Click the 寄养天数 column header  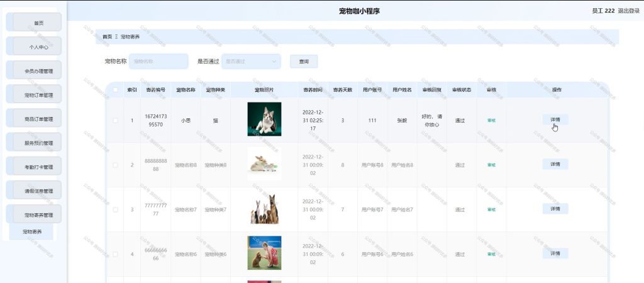(343, 89)
